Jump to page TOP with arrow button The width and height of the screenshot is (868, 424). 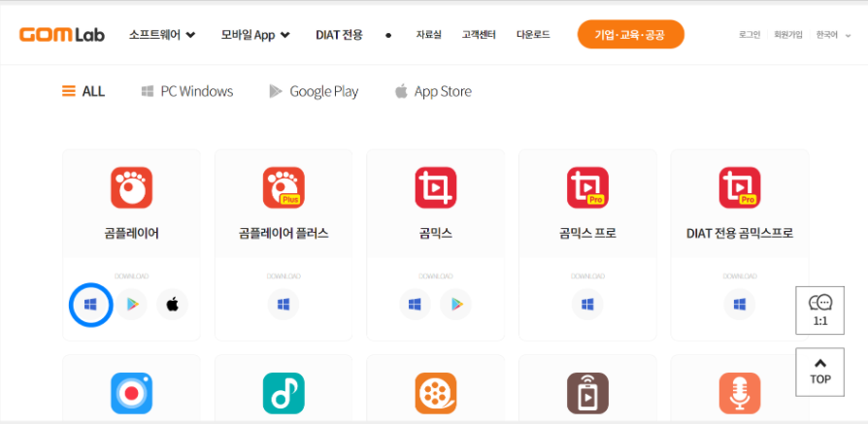tap(819, 372)
